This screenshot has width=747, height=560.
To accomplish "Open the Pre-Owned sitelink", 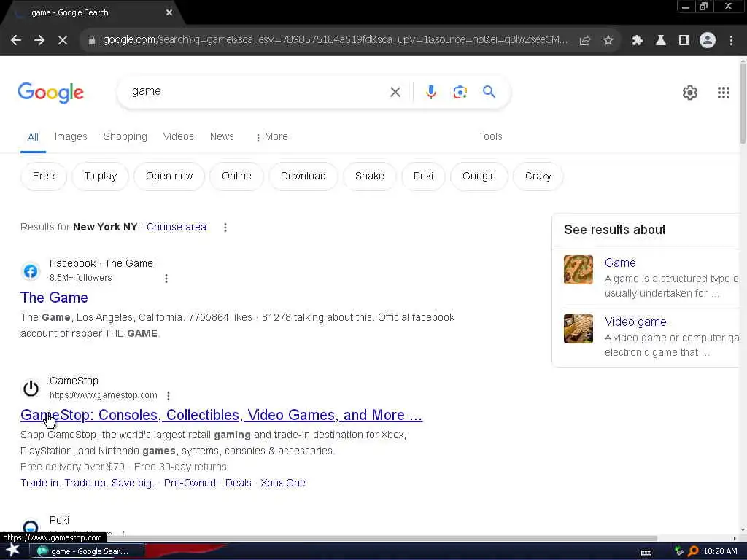I will 190,483.
